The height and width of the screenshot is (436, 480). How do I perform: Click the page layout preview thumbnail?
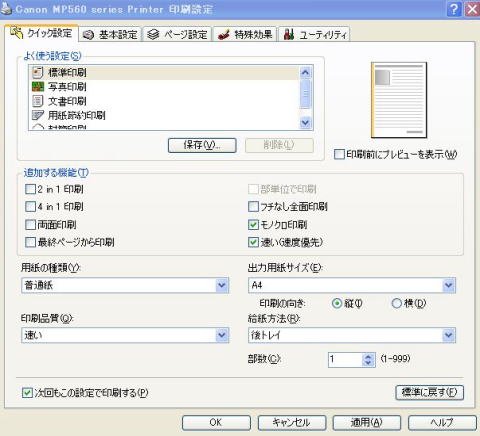click(x=399, y=100)
